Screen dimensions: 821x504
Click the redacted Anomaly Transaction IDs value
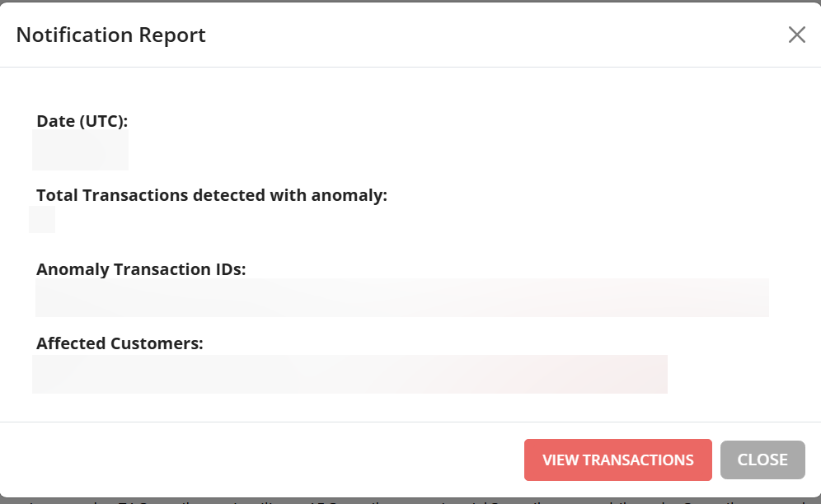point(401,297)
